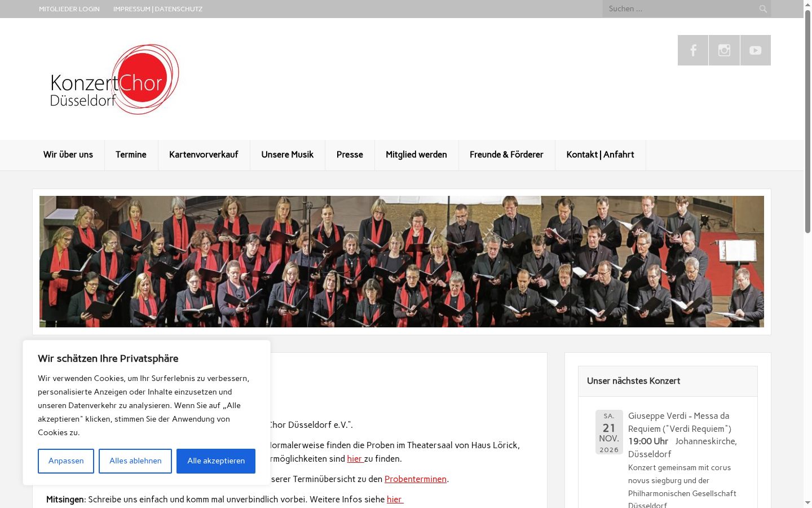Click the choir banner photo
The image size is (812, 508).
coord(401,261)
